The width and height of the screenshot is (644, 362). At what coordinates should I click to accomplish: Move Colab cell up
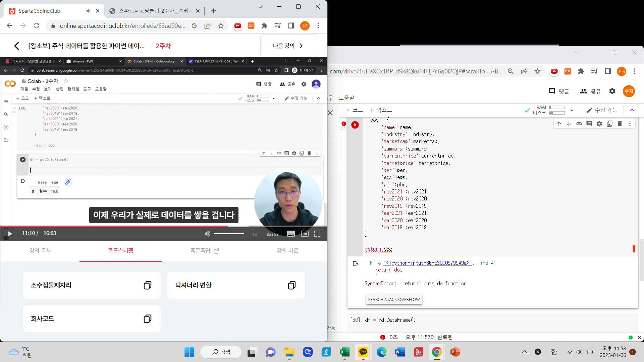558,124
